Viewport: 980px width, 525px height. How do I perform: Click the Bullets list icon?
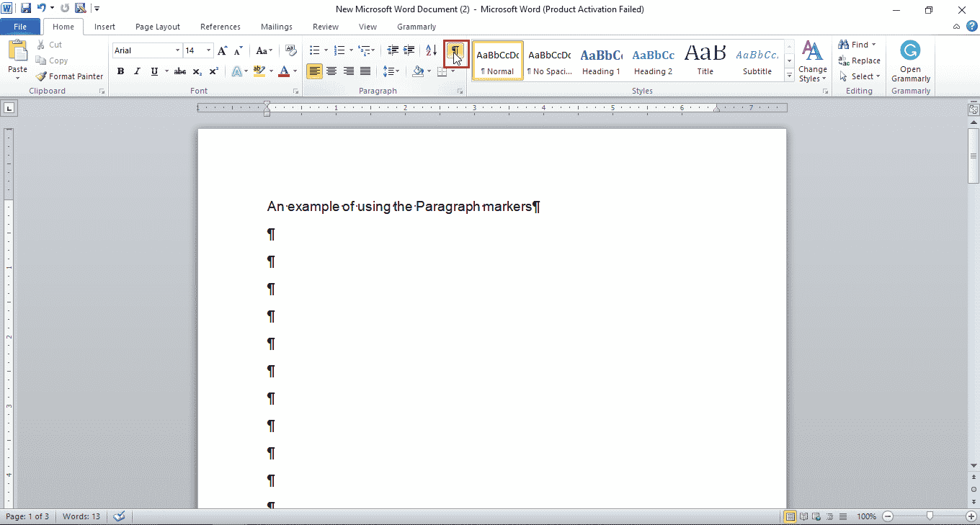click(314, 50)
